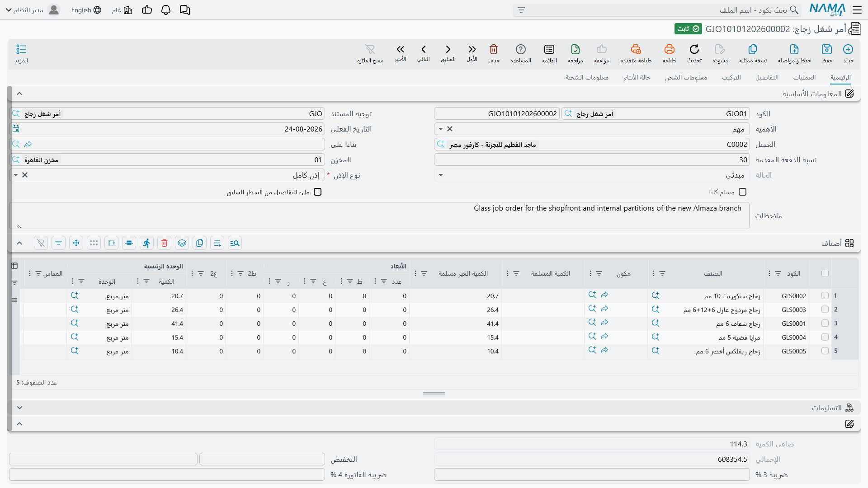Open المساعدة help icon
868x488 pixels.
click(x=521, y=49)
